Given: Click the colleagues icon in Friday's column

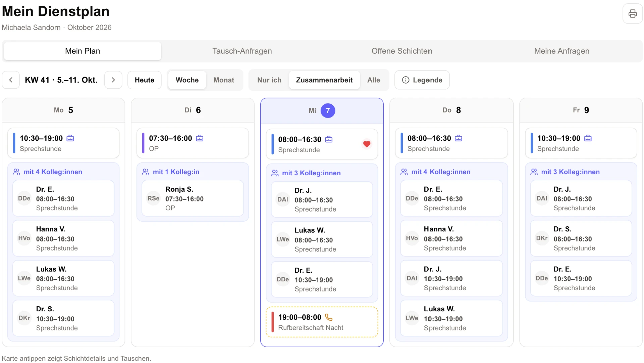Looking at the screenshot, I should tap(534, 172).
